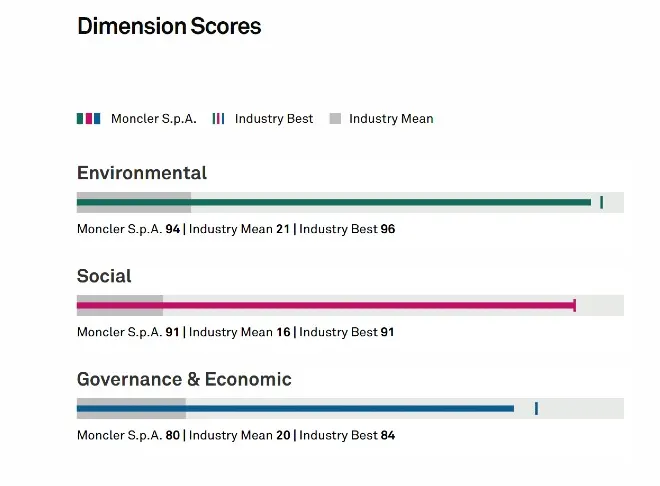Image resolution: width=660 pixels, height=486 pixels.
Task: Select the Industry Mean legend label
Action: tap(391, 119)
